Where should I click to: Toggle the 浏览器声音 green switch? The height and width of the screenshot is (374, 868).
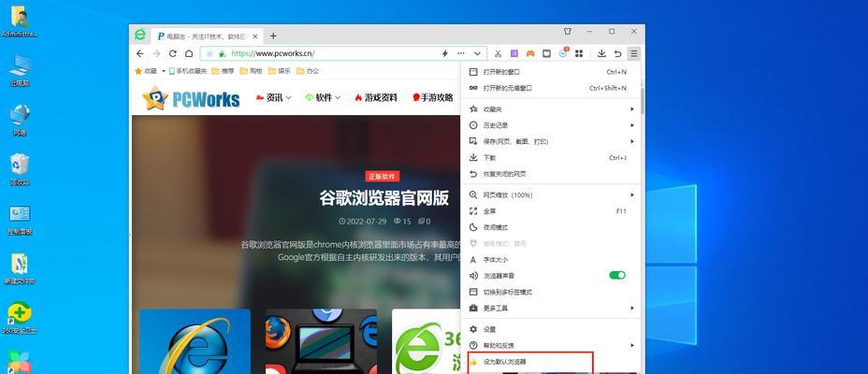(x=617, y=275)
